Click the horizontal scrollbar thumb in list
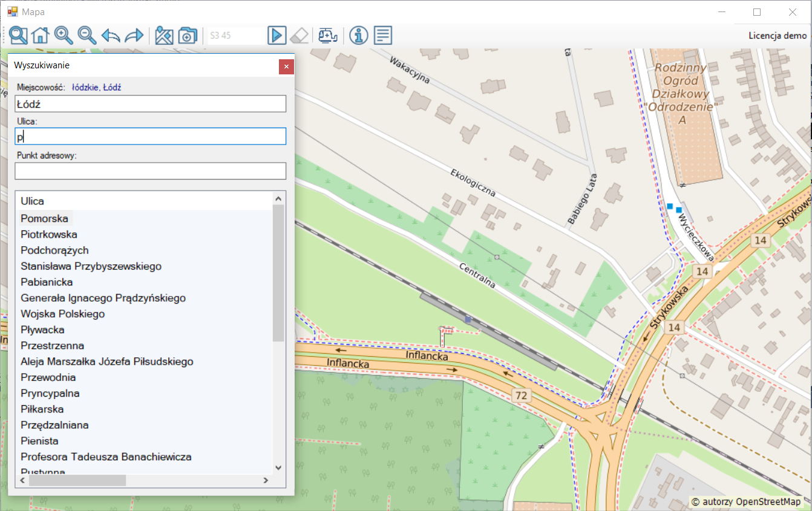 pyautogui.click(x=77, y=480)
